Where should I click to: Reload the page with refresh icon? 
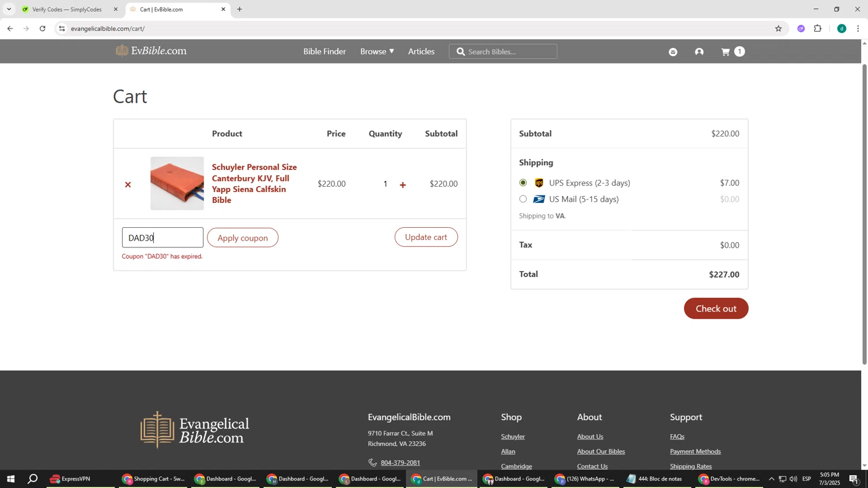point(42,28)
